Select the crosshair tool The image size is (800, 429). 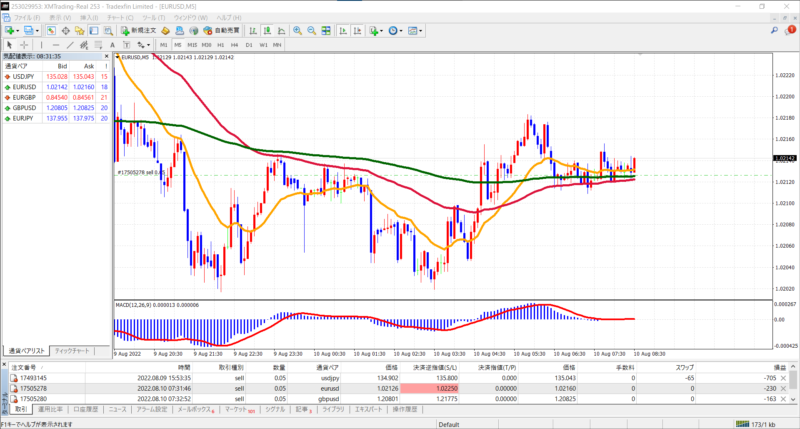[x=23, y=45]
